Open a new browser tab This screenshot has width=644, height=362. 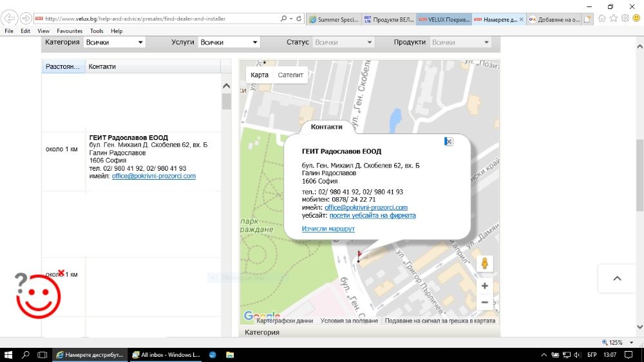(588, 19)
